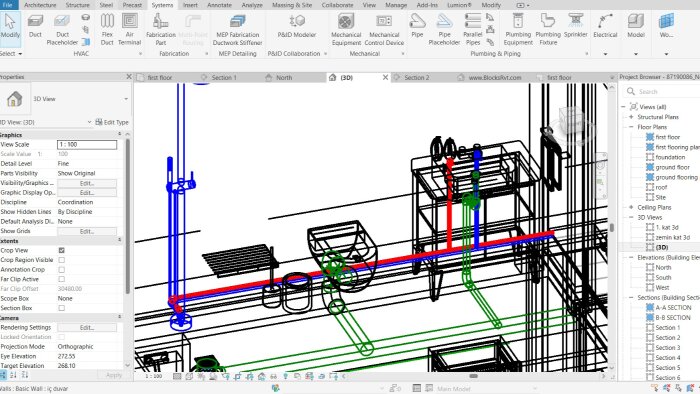Click the Project Browser search icon

[x=630, y=91]
